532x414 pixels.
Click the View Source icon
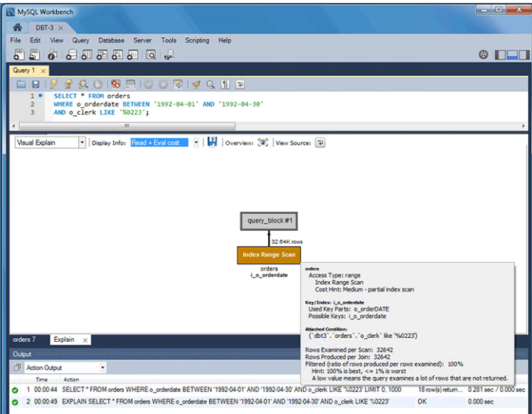pyautogui.click(x=320, y=142)
